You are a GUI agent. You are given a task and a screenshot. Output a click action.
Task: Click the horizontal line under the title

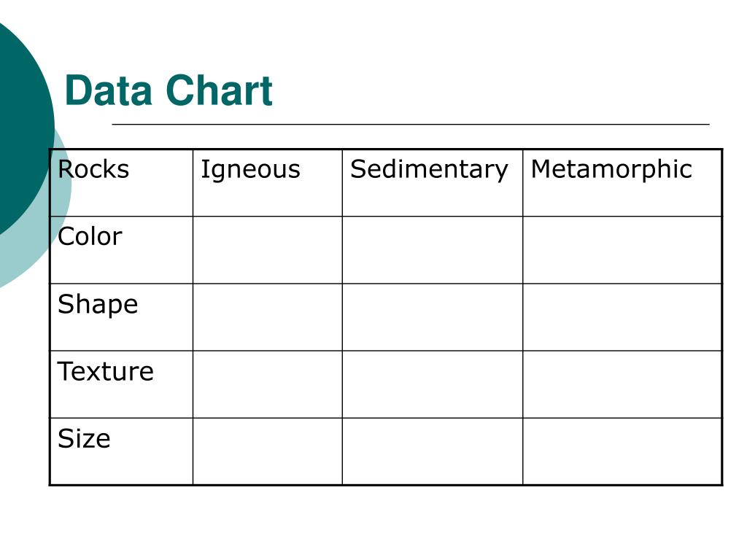[x=411, y=124]
